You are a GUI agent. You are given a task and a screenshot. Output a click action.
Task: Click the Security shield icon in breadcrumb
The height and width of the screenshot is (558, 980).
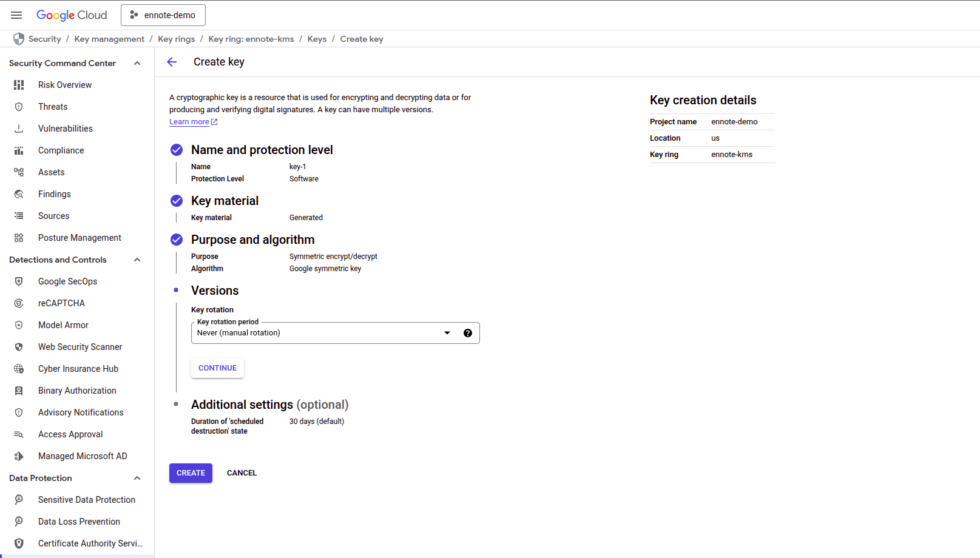point(19,39)
